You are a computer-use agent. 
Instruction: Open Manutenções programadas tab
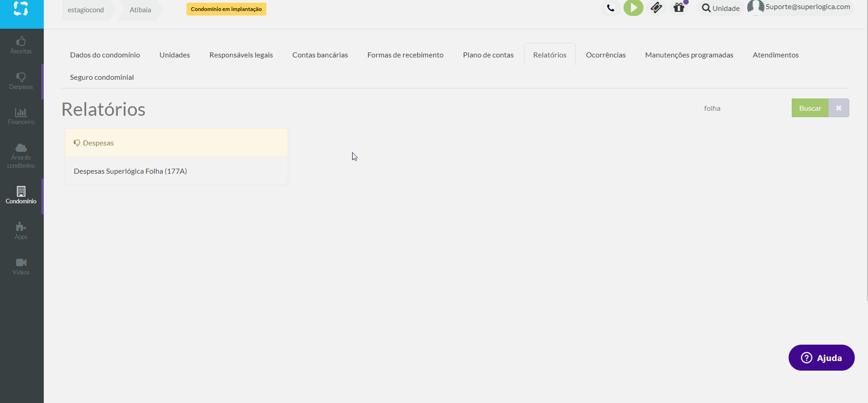click(x=689, y=55)
